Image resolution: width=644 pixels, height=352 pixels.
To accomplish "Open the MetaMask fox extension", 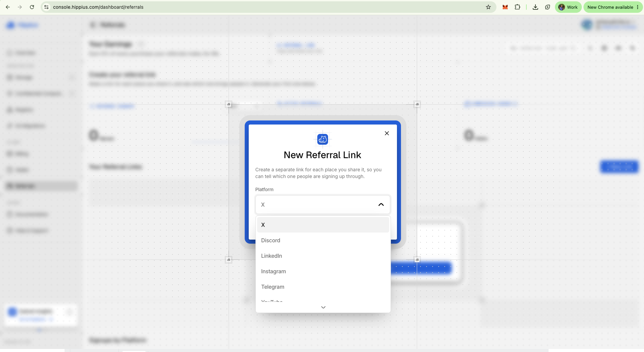I will tap(505, 7).
